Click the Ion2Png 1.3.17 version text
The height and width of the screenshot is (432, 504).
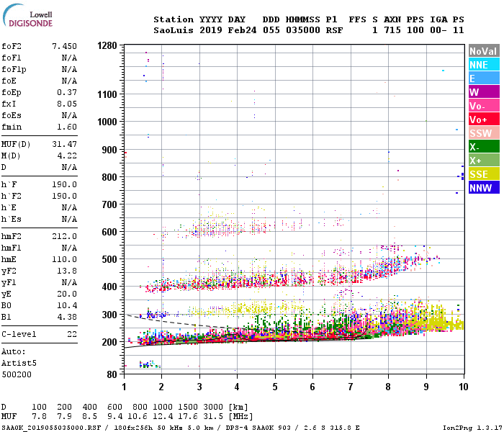coord(472,428)
